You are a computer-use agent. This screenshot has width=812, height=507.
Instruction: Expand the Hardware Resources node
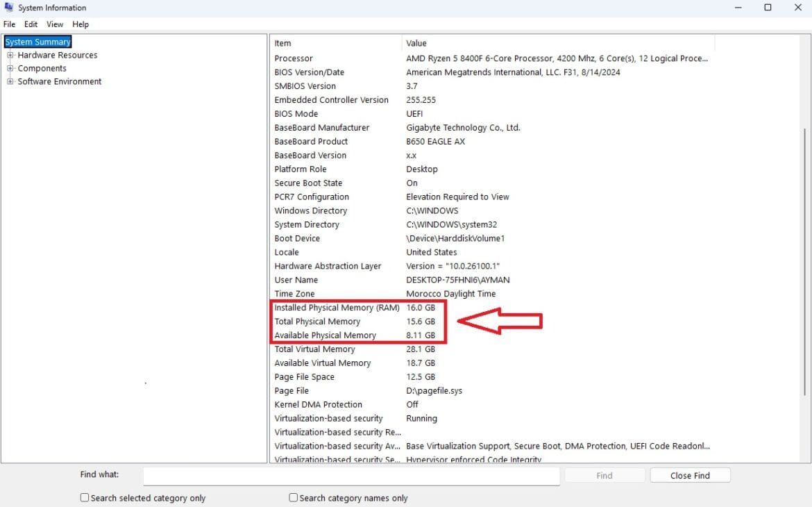10,55
